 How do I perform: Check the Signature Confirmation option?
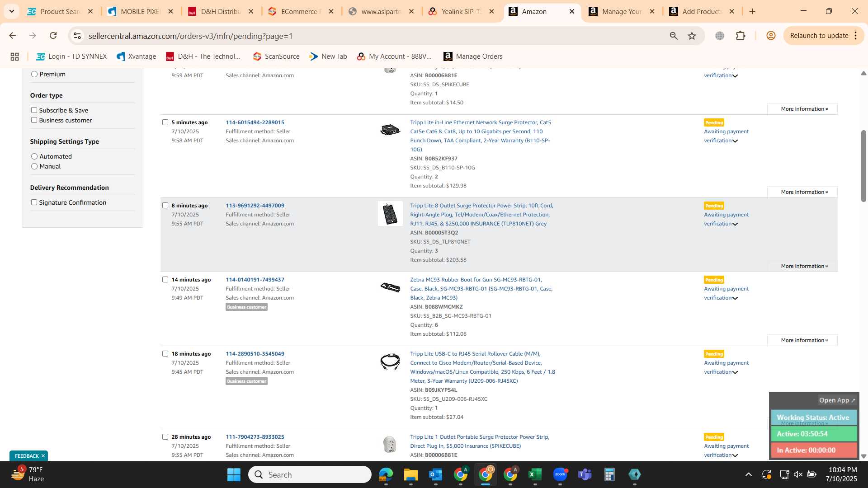[x=34, y=202]
